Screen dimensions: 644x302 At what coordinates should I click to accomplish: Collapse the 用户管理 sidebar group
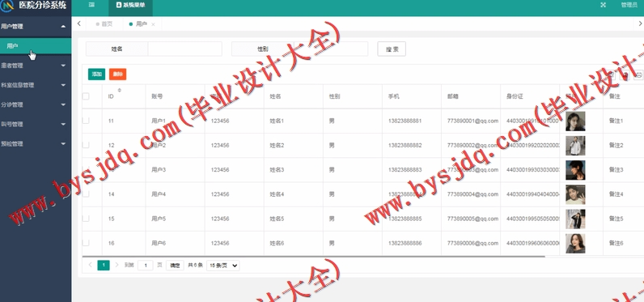click(x=36, y=26)
